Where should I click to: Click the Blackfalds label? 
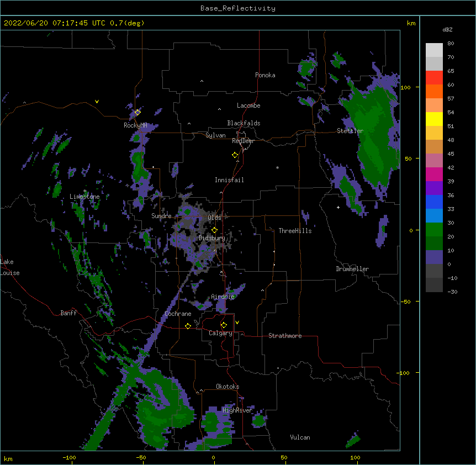tap(244, 123)
